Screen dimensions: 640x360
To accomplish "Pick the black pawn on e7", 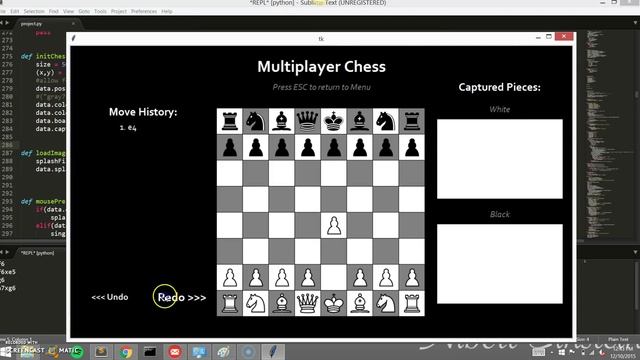I will [x=334, y=147].
